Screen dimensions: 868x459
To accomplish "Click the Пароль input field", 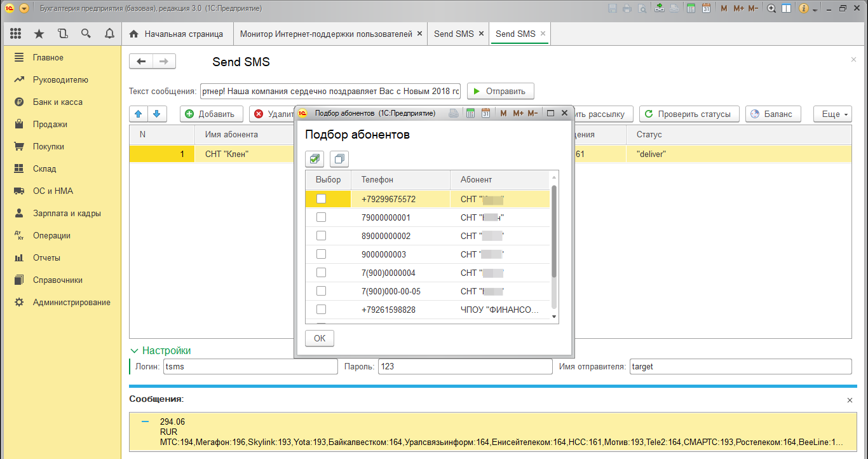I will [465, 366].
